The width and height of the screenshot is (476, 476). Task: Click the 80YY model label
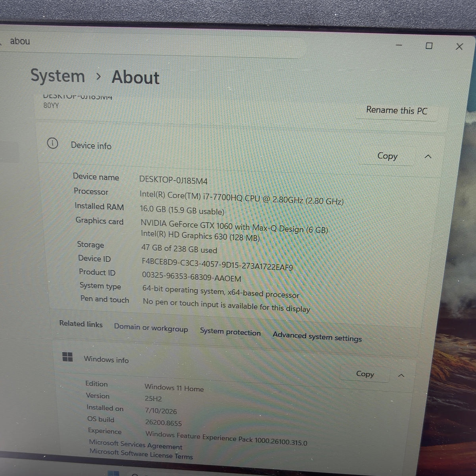pyautogui.click(x=51, y=106)
